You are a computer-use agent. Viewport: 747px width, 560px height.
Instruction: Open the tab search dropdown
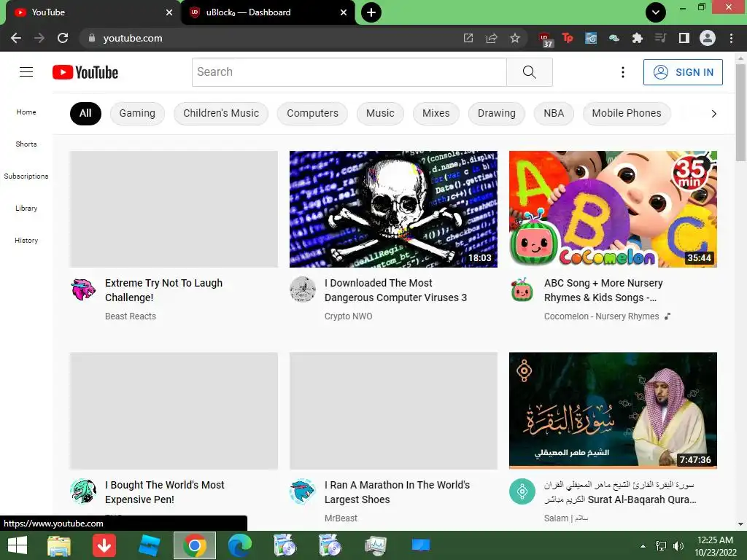click(656, 12)
